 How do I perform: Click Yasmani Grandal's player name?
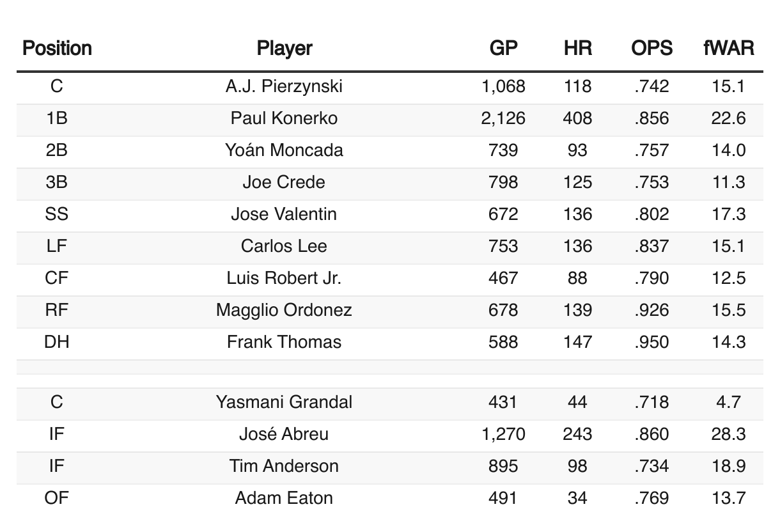point(284,402)
